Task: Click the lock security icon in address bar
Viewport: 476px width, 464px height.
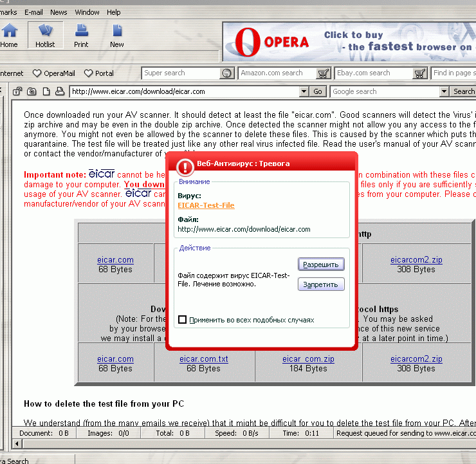Action: tap(17, 91)
